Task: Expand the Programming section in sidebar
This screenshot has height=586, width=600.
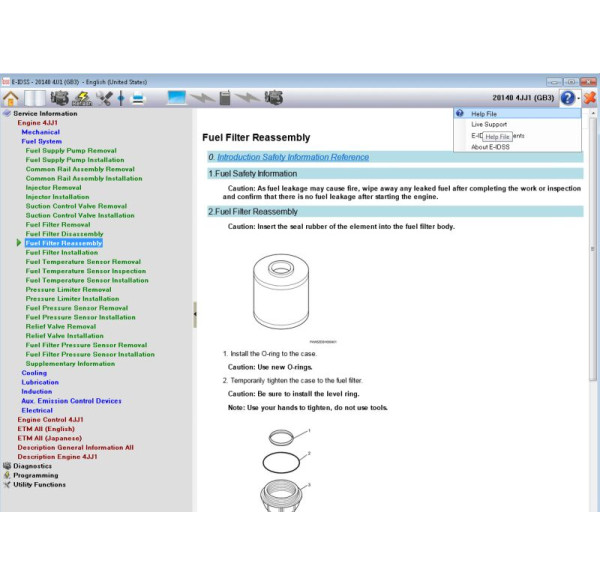Action: pos(35,475)
